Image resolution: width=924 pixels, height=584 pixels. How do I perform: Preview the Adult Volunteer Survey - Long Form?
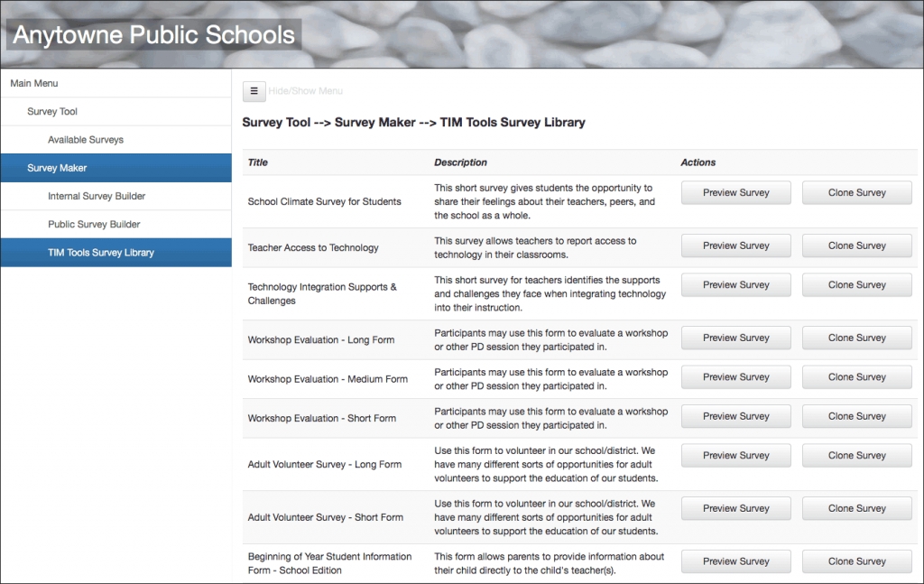click(735, 455)
